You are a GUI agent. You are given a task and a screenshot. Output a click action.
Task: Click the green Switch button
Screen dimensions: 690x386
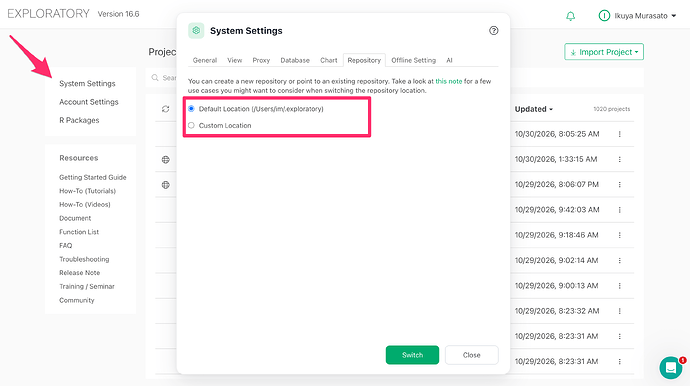[x=412, y=355]
